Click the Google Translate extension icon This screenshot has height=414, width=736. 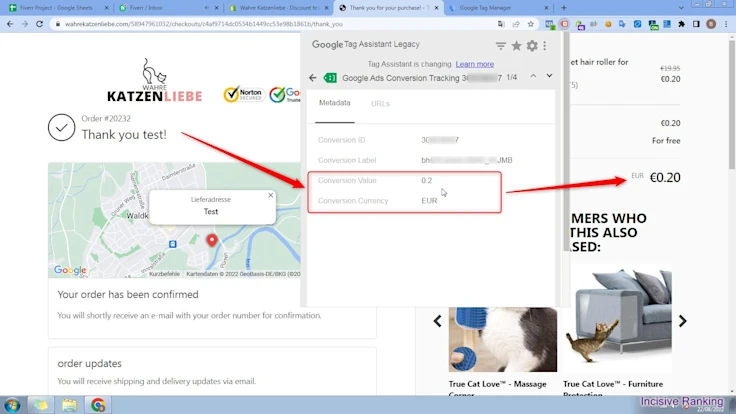coord(622,24)
